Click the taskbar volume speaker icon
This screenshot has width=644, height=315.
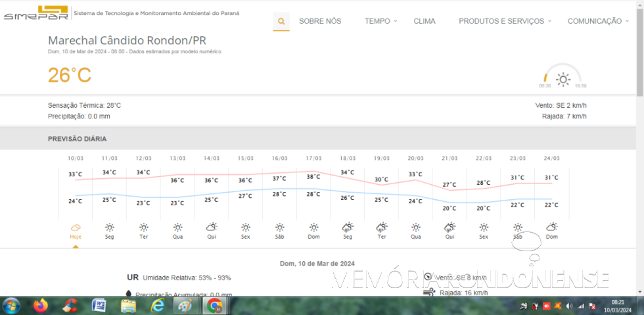click(569, 306)
